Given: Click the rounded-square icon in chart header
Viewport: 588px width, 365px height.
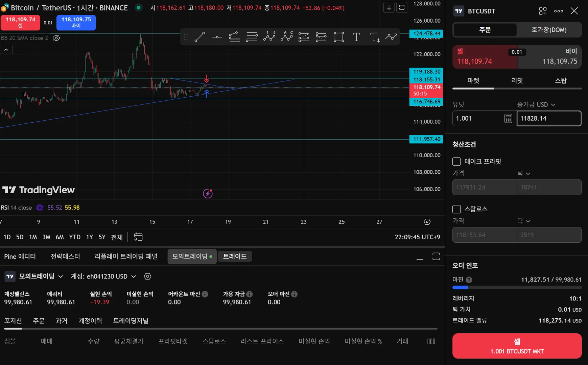Looking at the screenshot, I should coord(402,7).
